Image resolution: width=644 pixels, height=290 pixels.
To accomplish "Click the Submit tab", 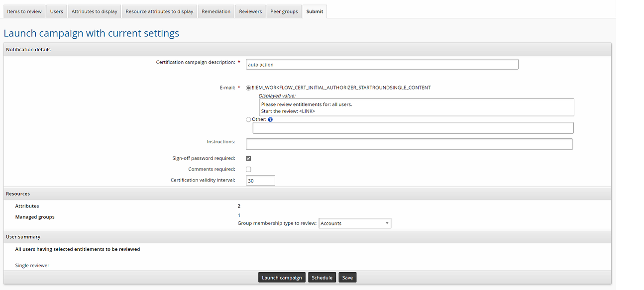I will [315, 11].
